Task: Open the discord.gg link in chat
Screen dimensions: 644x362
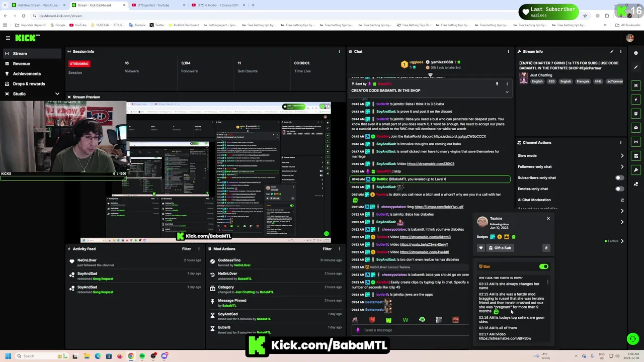Action: (460, 136)
